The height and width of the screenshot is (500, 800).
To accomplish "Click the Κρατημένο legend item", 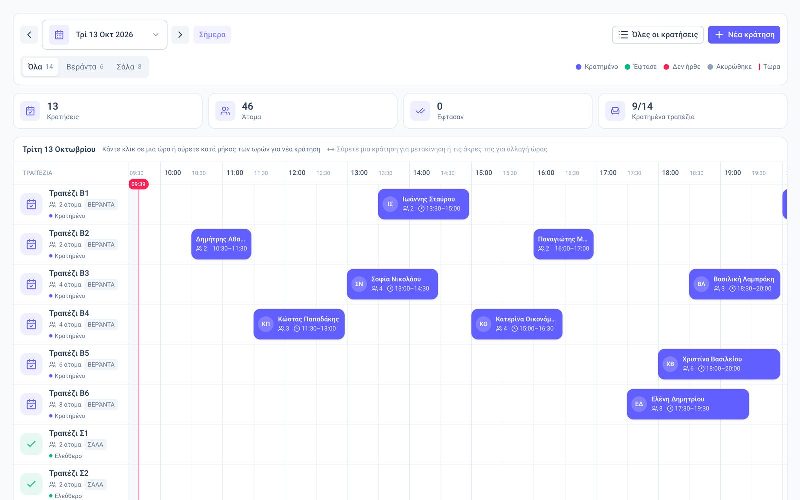I will pos(596,67).
